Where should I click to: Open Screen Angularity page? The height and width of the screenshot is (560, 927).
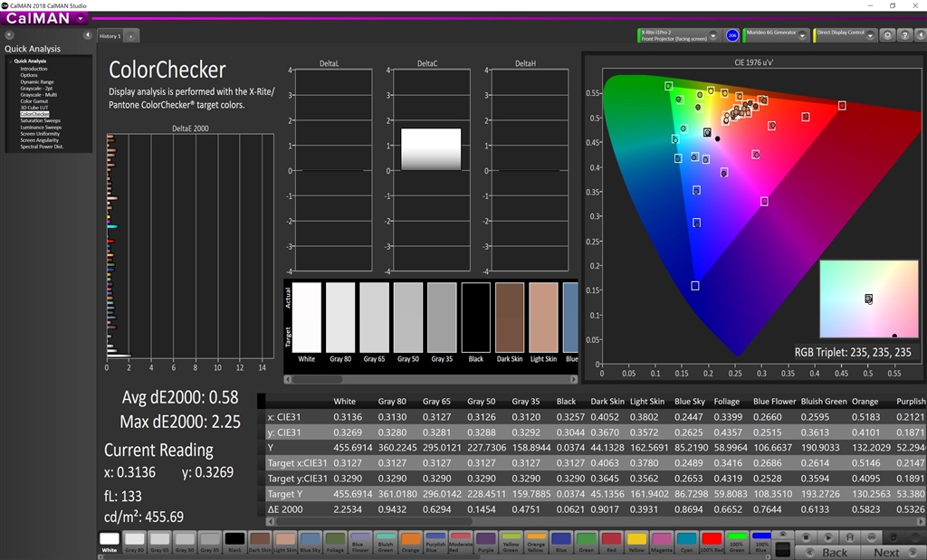(40, 140)
